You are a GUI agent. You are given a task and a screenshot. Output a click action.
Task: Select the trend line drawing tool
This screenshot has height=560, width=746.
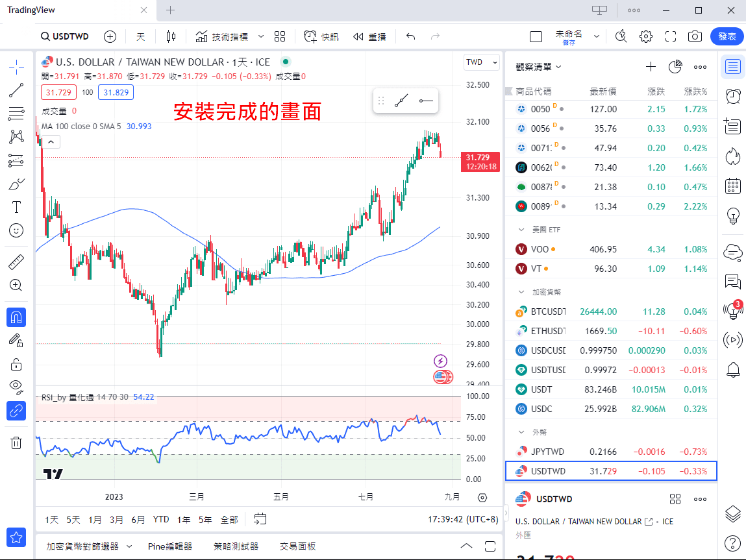(x=16, y=90)
